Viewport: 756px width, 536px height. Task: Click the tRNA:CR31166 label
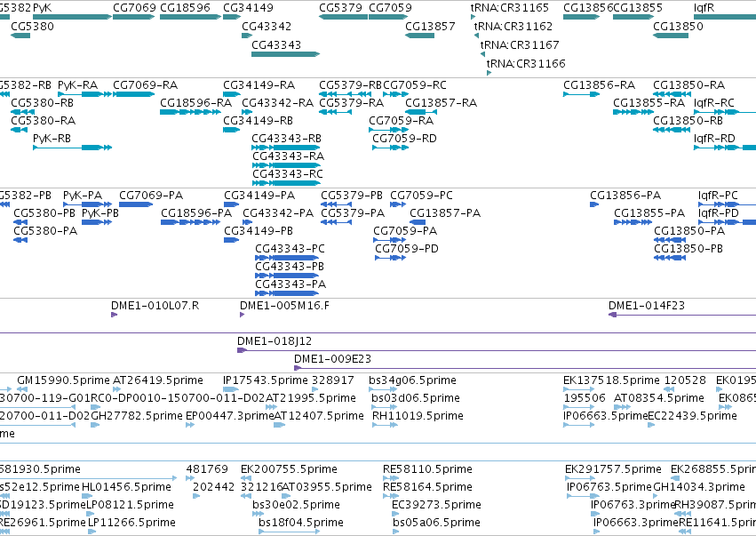pyautogui.click(x=526, y=63)
